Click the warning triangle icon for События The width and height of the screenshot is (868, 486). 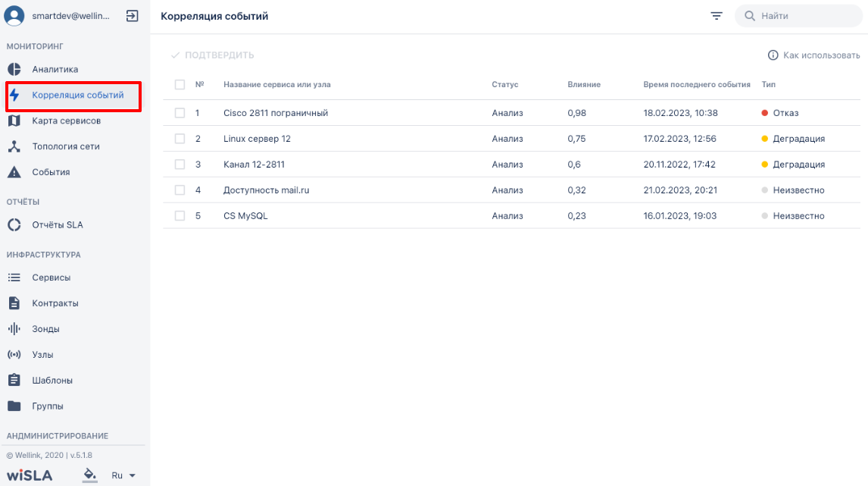point(14,172)
